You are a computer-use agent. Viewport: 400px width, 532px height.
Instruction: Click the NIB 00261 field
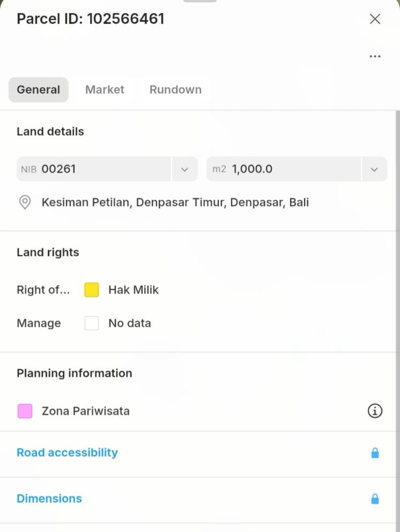[x=94, y=169]
